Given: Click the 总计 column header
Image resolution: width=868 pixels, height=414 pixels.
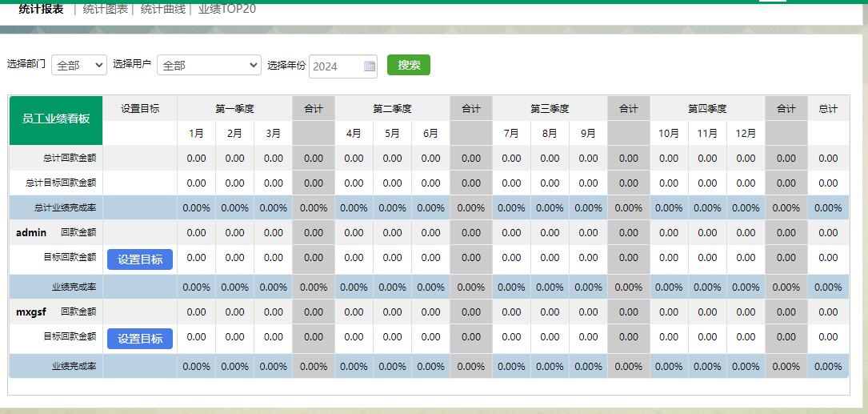Looking at the screenshot, I should tap(828, 109).
